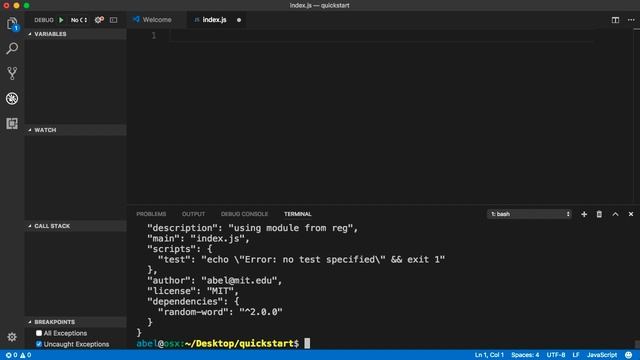The image size is (640, 360).
Task: Click Ln 1, Col 1 in status bar
Action: (x=489, y=355)
